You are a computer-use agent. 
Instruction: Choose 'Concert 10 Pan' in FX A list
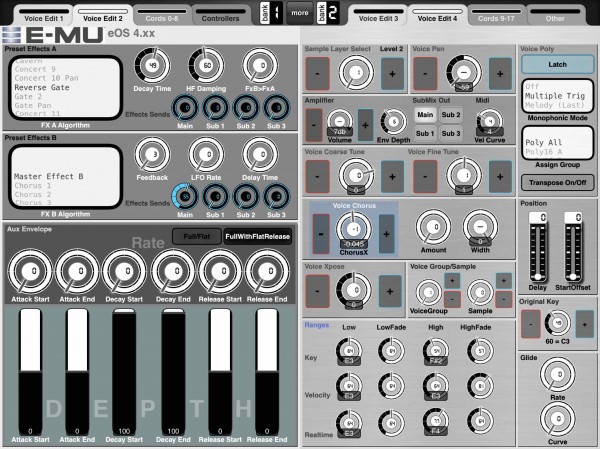coord(46,78)
